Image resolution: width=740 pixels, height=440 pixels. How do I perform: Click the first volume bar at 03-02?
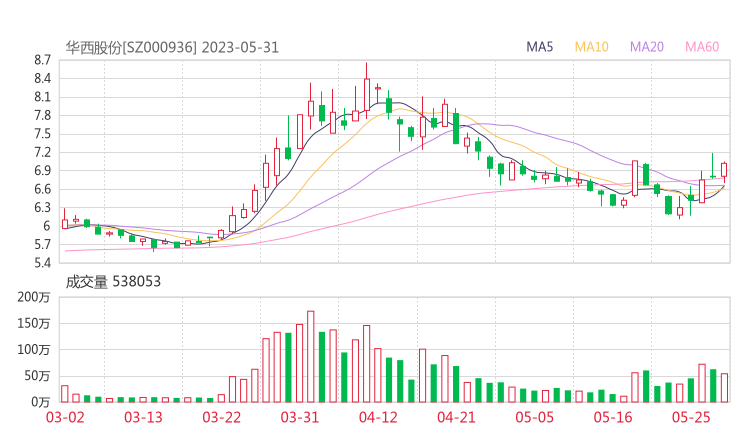coord(65,394)
